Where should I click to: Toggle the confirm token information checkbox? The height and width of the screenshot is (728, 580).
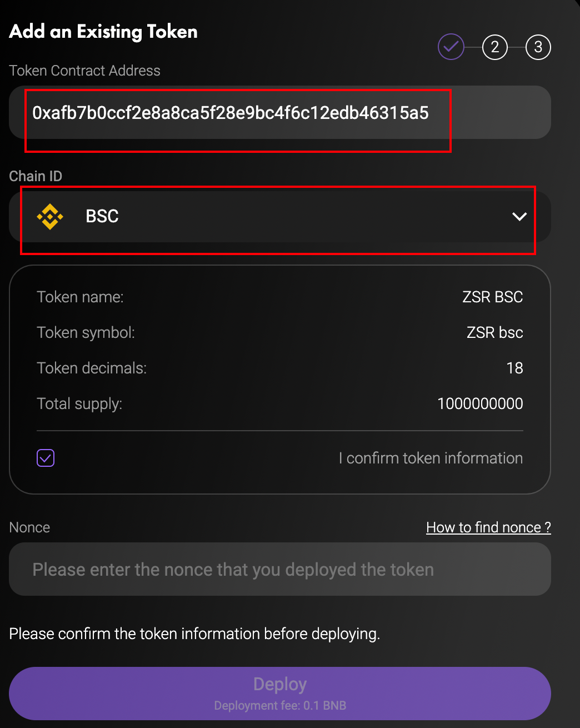tap(46, 458)
